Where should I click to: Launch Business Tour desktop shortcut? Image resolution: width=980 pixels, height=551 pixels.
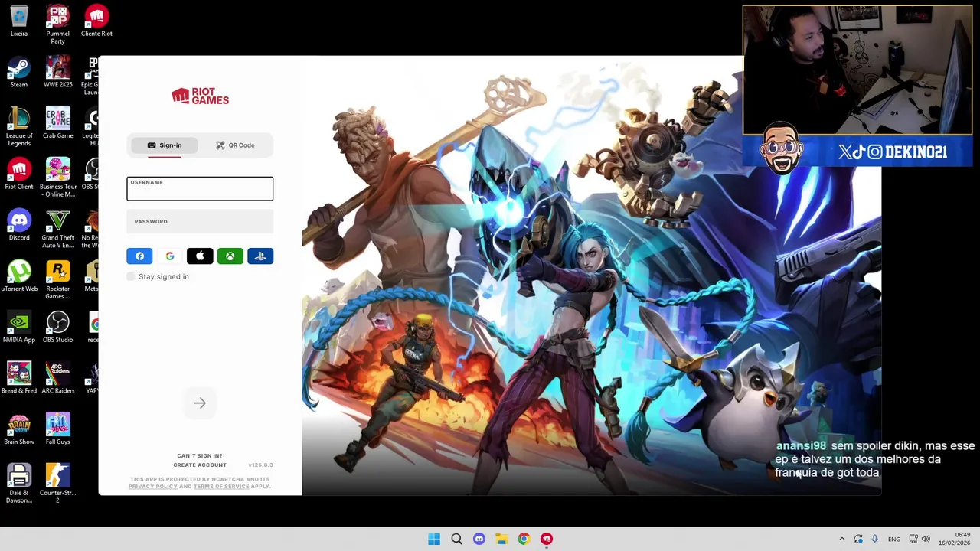pyautogui.click(x=58, y=178)
